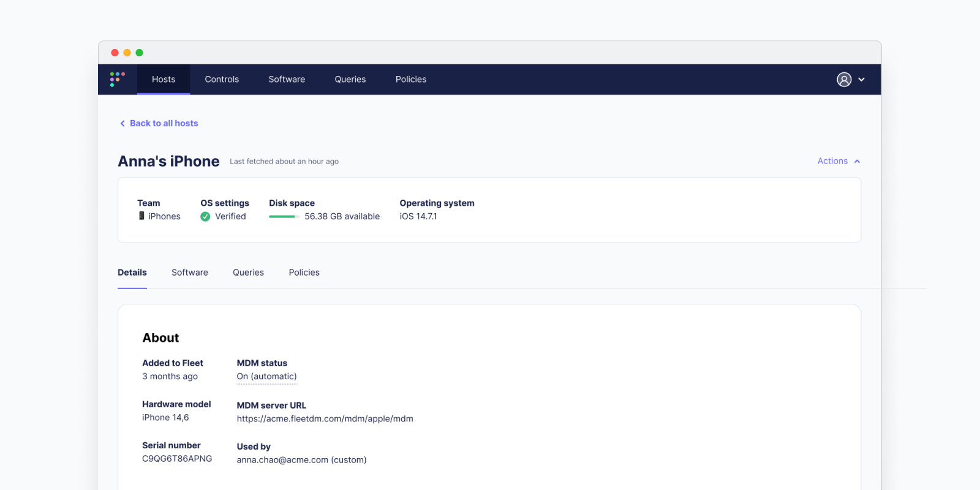Click the MDM server URL value
Viewport: 980px width, 490px height.
coord(325,419)
